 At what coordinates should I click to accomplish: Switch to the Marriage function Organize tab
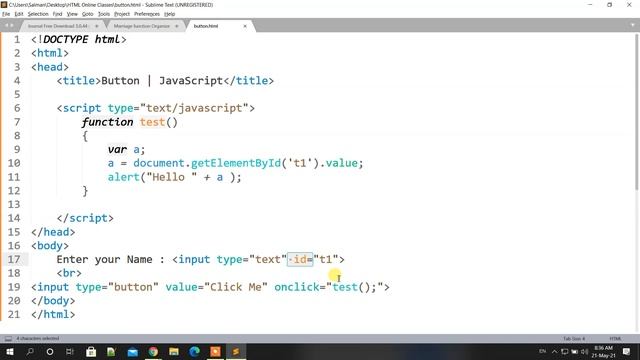click(141, 26)
